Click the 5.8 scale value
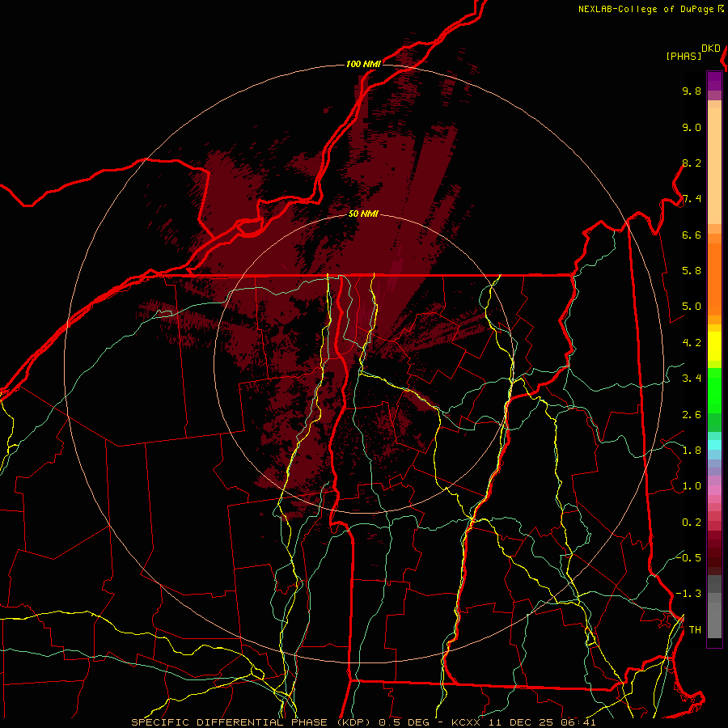 point(692,271)
